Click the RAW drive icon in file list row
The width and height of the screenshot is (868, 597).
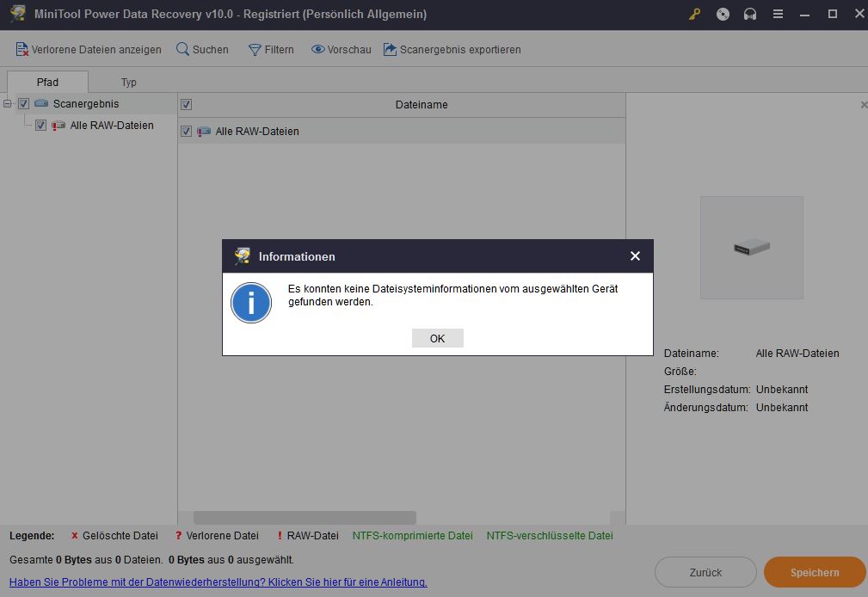(204, 132)
